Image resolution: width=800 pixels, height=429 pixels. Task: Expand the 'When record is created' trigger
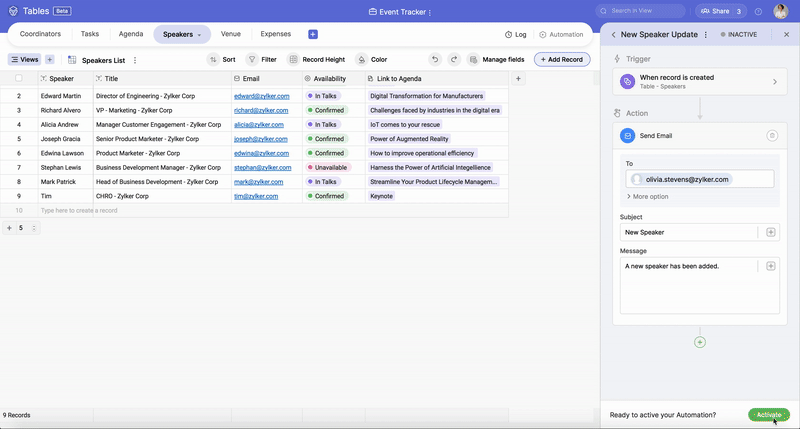tap(774, 82)
